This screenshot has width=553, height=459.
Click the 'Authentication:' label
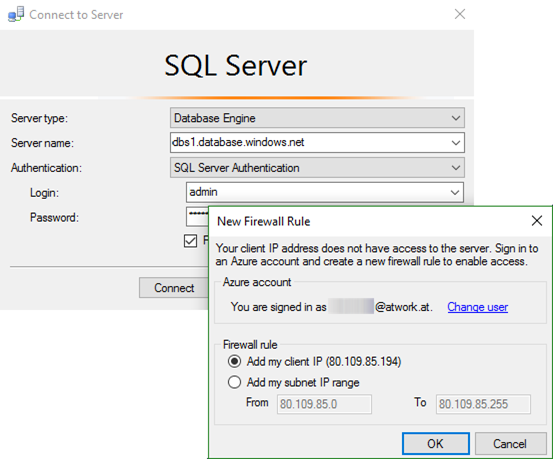46,168
